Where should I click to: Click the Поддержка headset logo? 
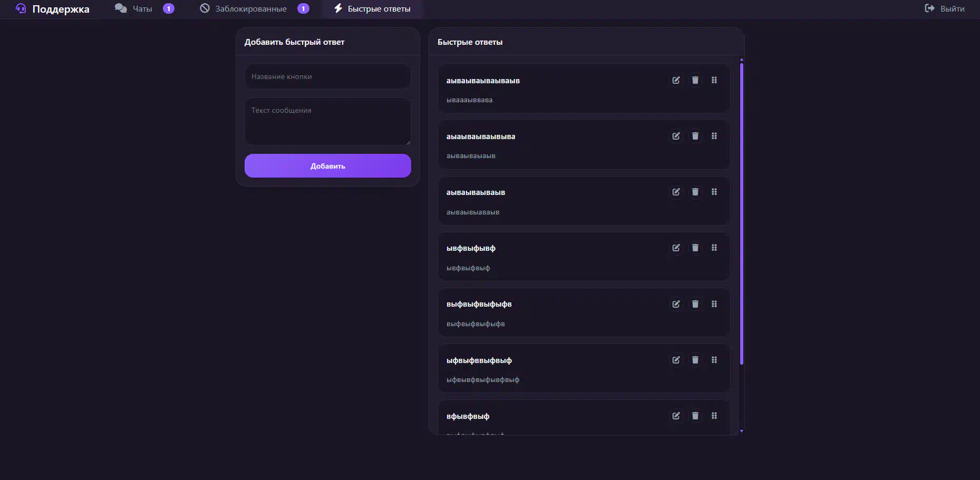tap(21, 8)
